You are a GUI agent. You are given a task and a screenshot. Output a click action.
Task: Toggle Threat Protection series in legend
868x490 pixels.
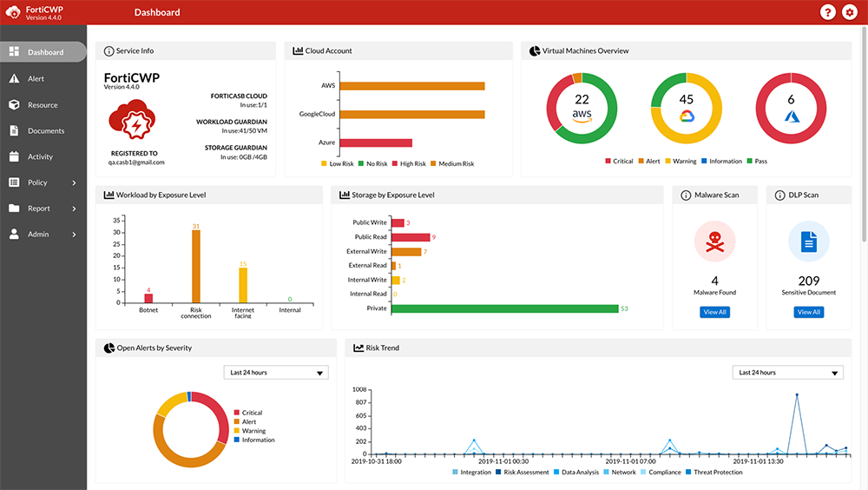point(714,473)
